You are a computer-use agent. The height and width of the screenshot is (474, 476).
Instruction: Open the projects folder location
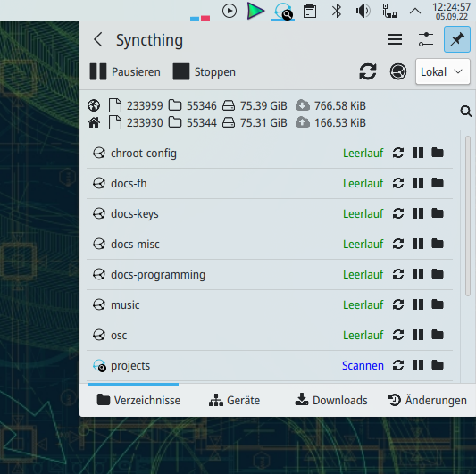(438, 365)
